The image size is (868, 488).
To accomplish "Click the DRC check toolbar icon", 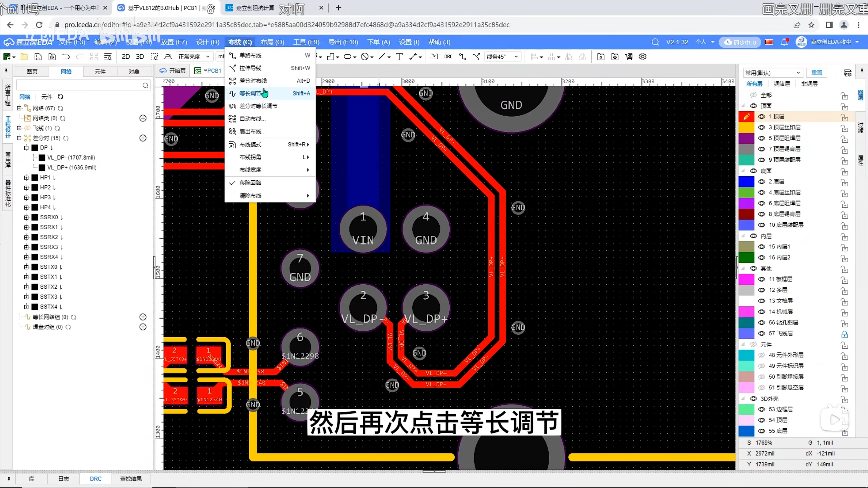I will [448, 57].
